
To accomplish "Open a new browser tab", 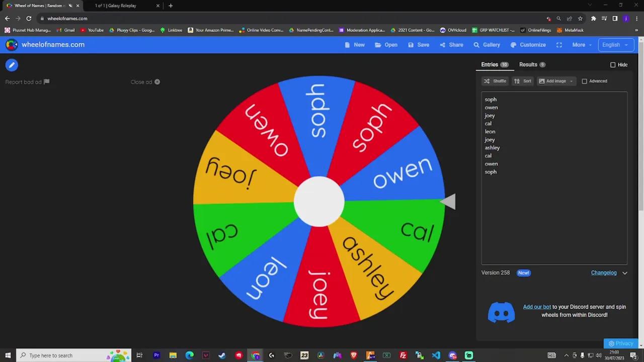I will (x=171, y=6).
